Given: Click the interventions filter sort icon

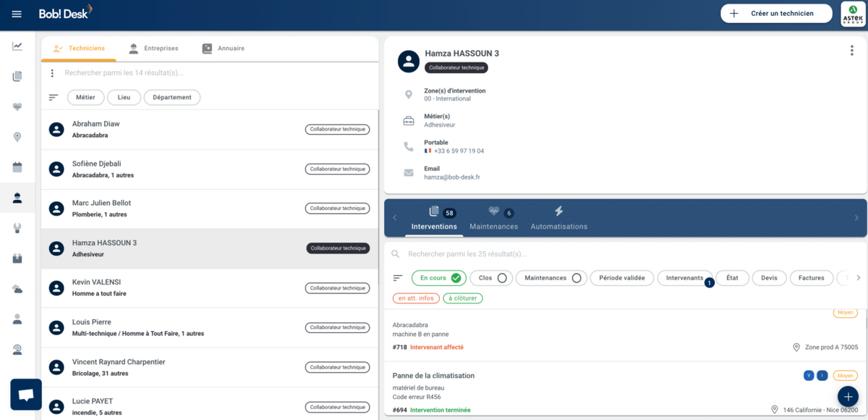Looking at the screenshot, I should (x=397, y=278).
